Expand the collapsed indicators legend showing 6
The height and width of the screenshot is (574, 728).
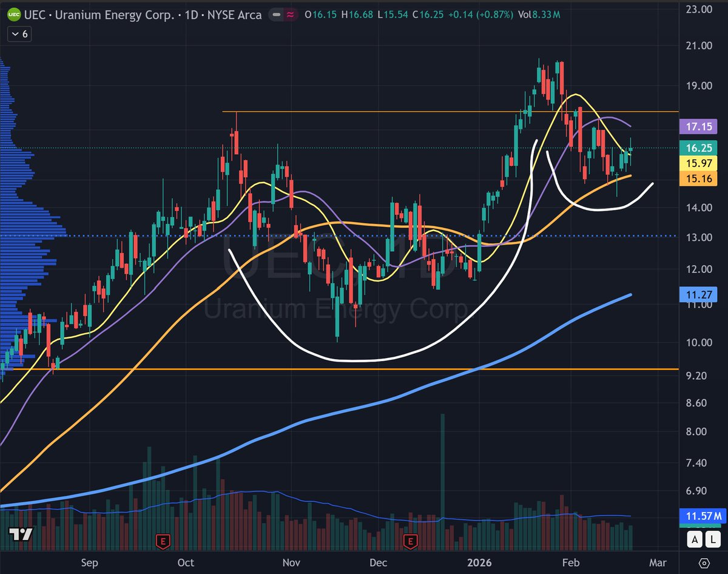click(x=19, y=35)
